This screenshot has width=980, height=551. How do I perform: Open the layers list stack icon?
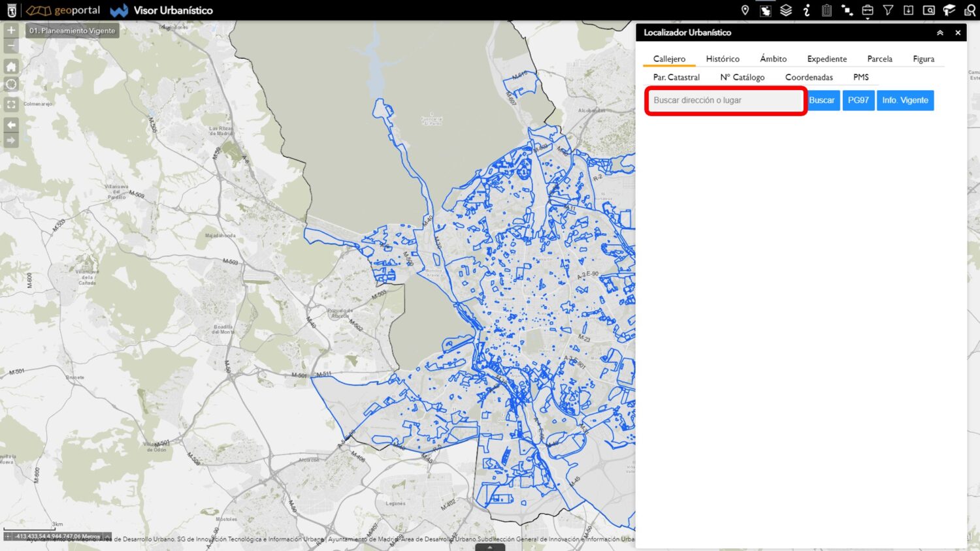tap(786, 10)
